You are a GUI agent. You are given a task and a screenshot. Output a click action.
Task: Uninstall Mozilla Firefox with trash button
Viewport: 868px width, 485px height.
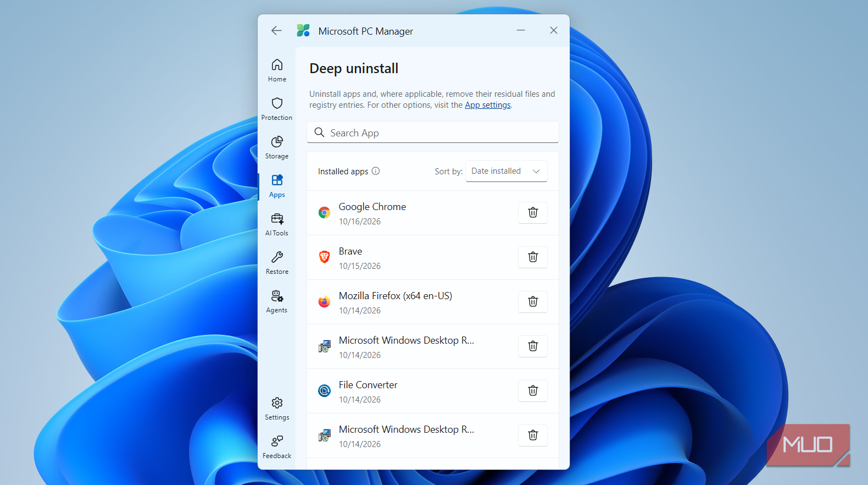(533, 302)
